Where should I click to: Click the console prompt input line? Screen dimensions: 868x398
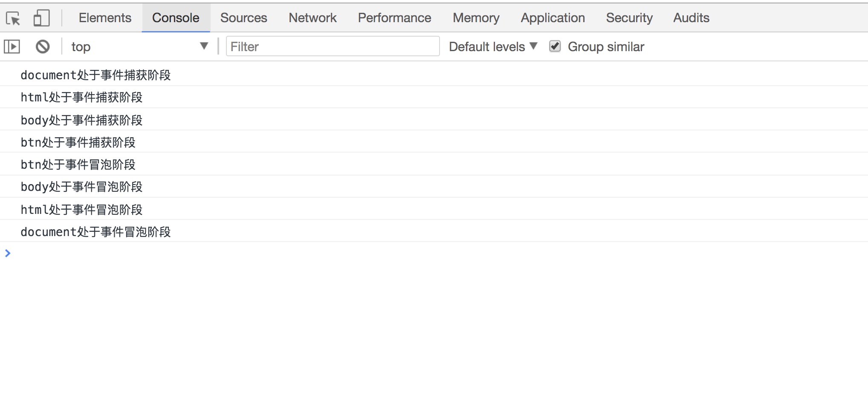pos(426,254)
